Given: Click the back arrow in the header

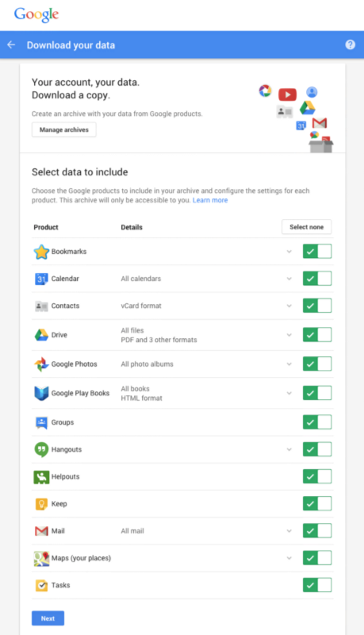Looking at the screenshot, I should tap(11, 44).
